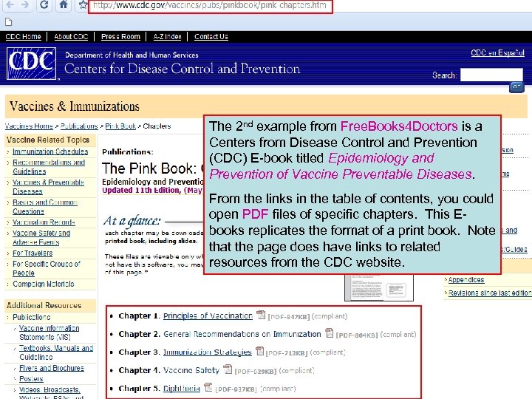Open Chapter 4 Vaccine Safety
Image resolution: width=532 pixels, height=399 pixels.
pos(191,370)
